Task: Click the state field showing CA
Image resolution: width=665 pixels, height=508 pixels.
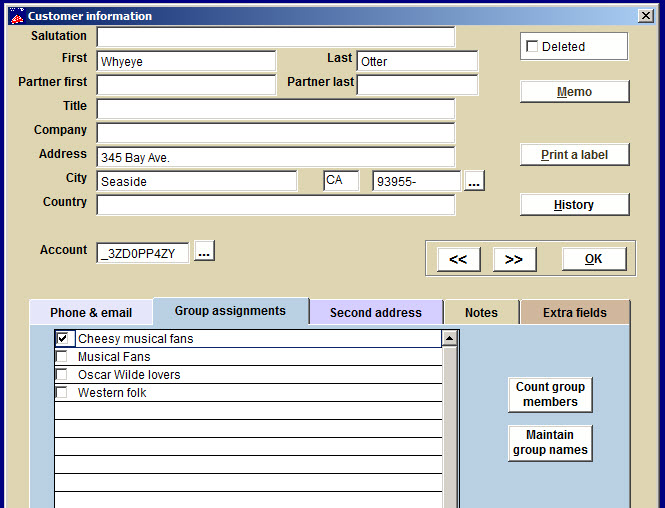Action: point(341,181)
